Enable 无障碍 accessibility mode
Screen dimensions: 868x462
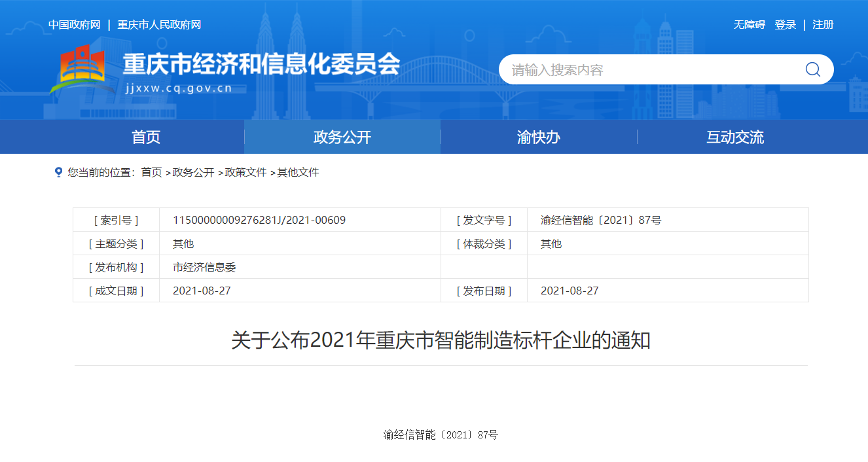click(749, 25)
